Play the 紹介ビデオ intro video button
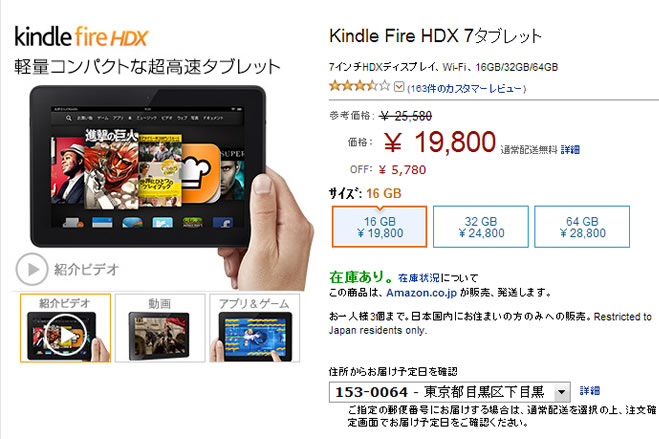This screenshot has height=439, width=659. pos(67,269)
